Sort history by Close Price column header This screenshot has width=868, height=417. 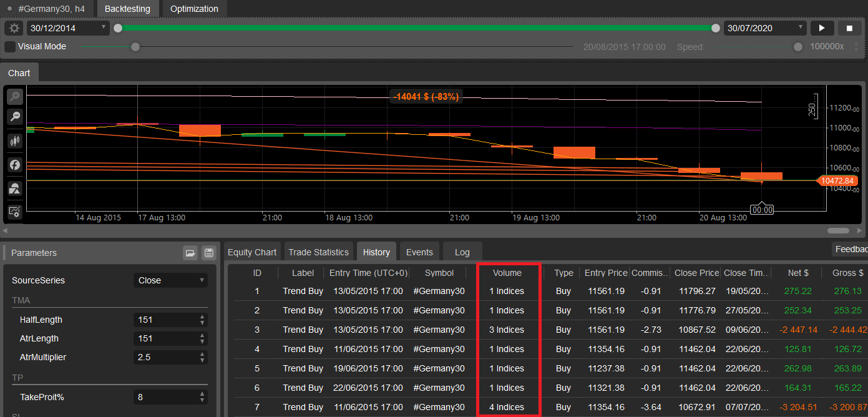(696, 273)
